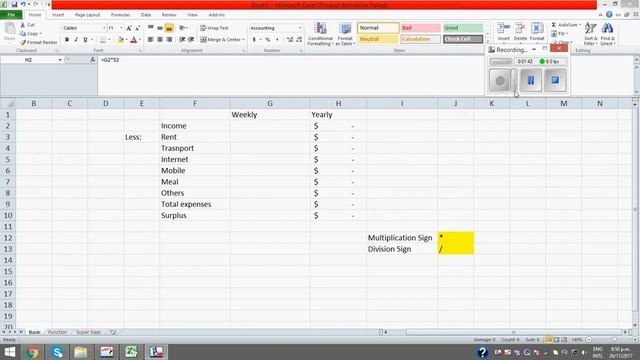This screenshot has height=360, width=640.
Task: Click the Cut icon
Action: pyautogui.click(x=23, y=25)
